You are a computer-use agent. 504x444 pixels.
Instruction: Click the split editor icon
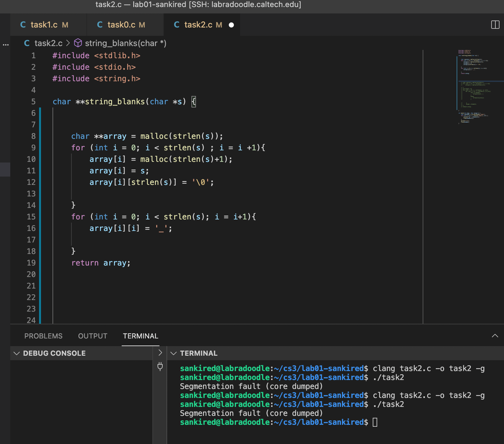tap(495, 25)
